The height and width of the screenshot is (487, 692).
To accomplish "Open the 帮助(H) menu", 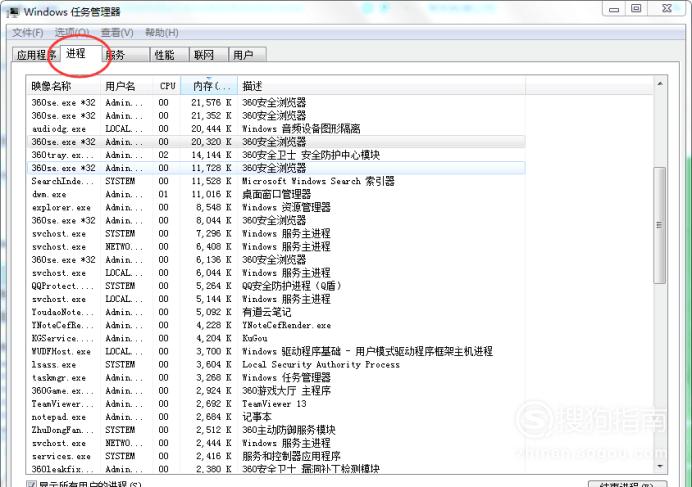I will 162,33.
